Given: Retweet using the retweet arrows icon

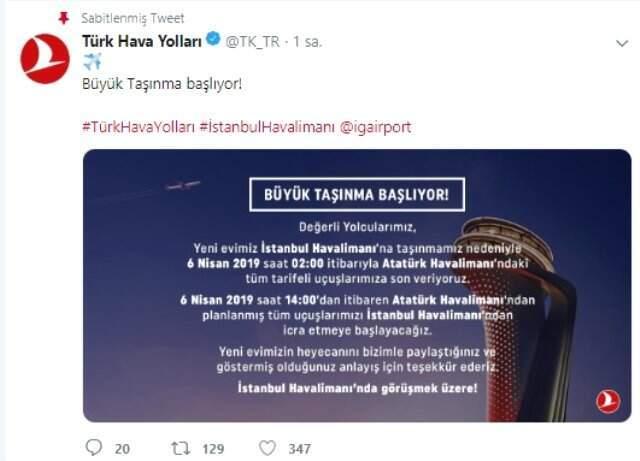Looking at the screenshot, I should coord(180,448).
